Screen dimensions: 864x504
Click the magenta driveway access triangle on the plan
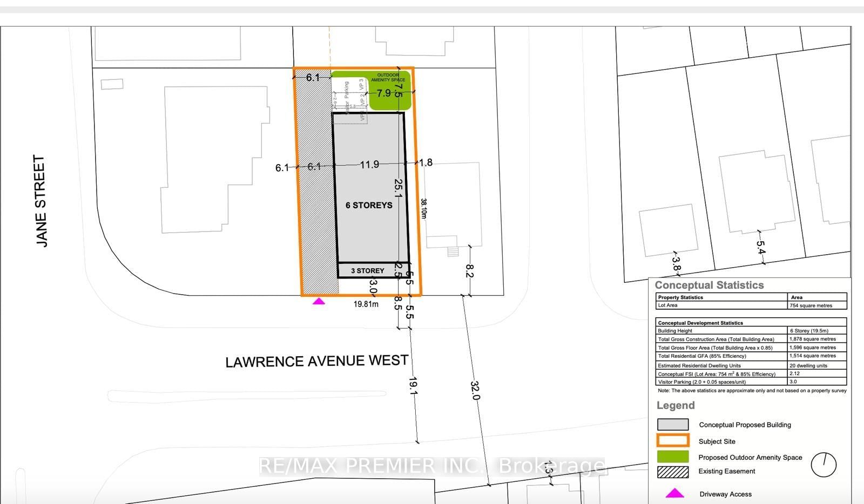click(x=319, y=301)
